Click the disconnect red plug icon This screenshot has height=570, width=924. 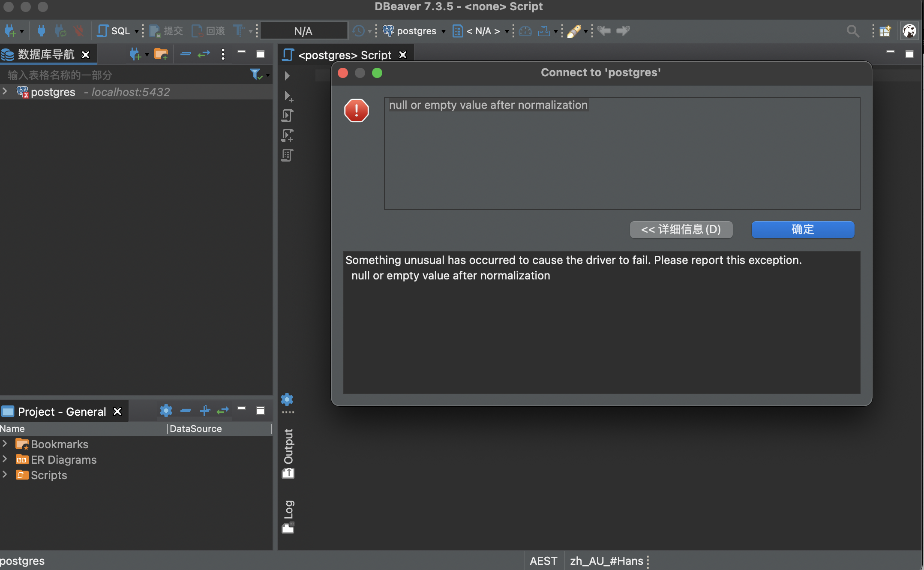(x=78, y=31)
